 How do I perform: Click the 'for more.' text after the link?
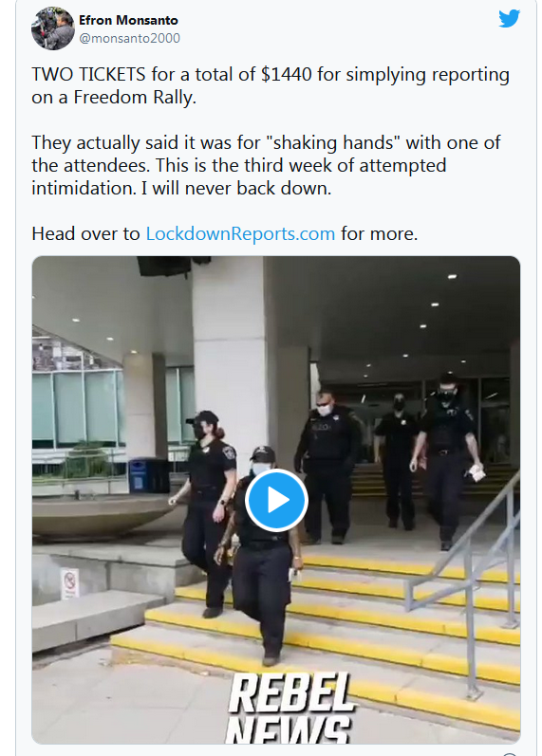pyautogui.click(x=380, y=234)
